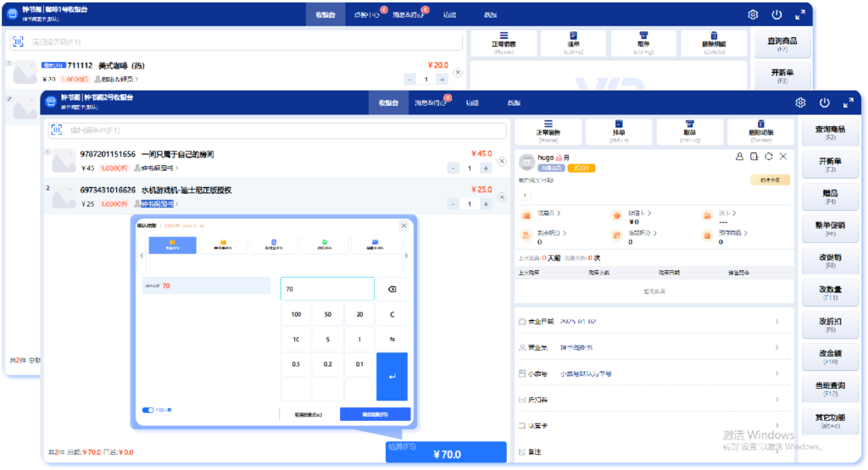The width and height of the screenshot is (868, 470).
Task: Click the amount input field showing 70
Action: [326, 289]
